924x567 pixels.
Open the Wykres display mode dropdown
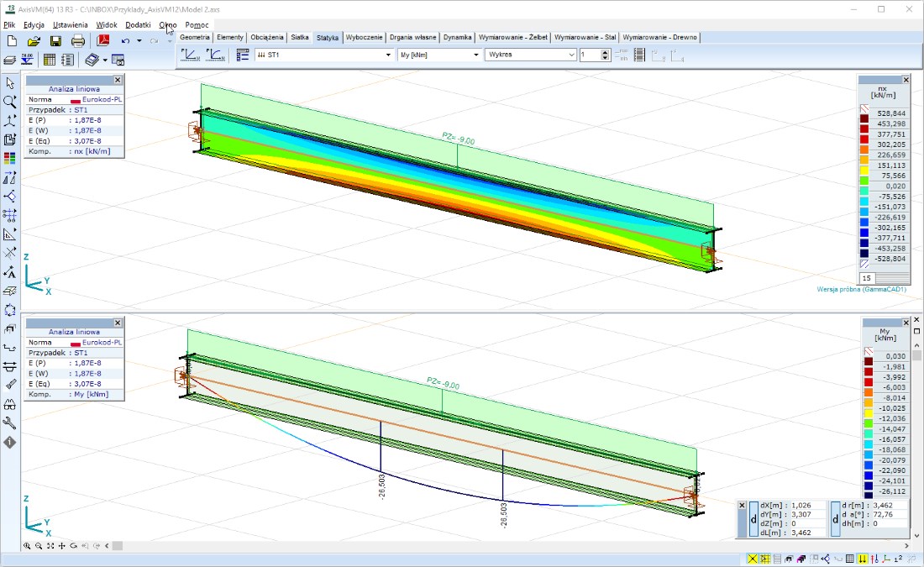tap(571, 55)
